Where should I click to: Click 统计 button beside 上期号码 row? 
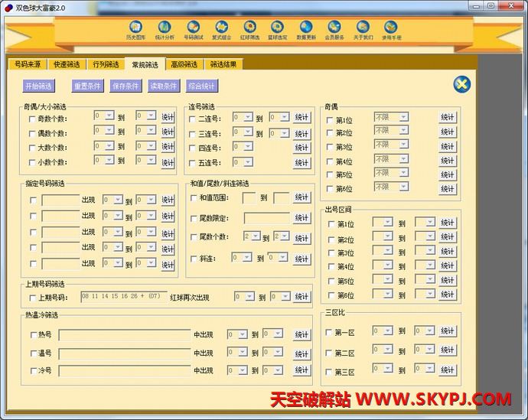301,297
